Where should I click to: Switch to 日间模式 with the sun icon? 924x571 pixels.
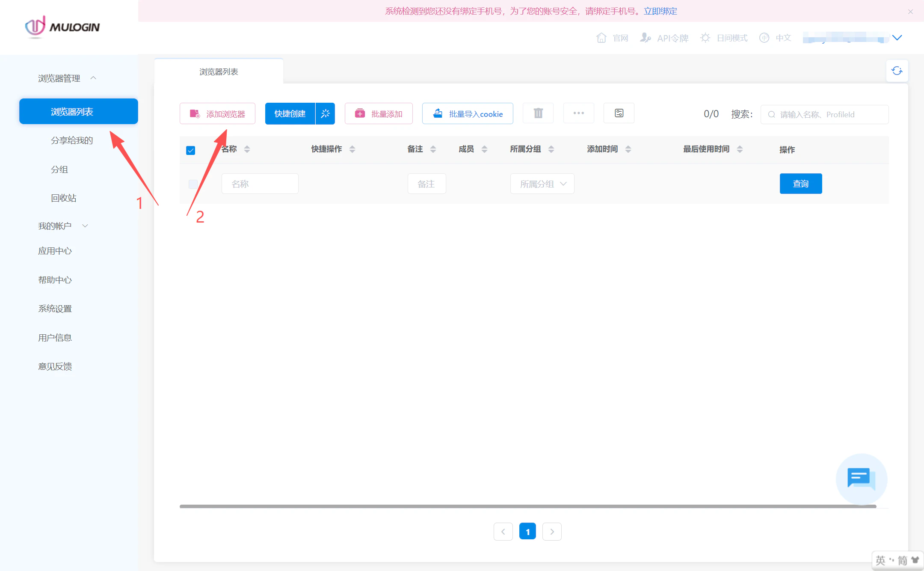(705, 38)
